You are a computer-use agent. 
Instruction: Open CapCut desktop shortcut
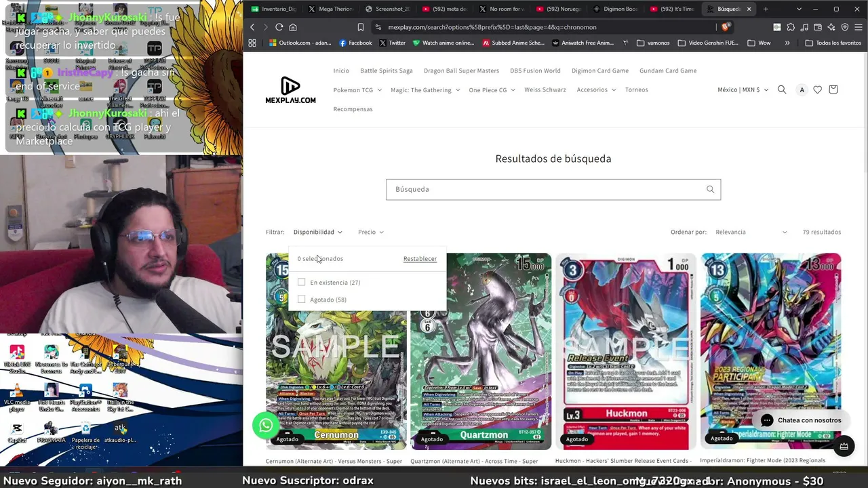(17, 432)
